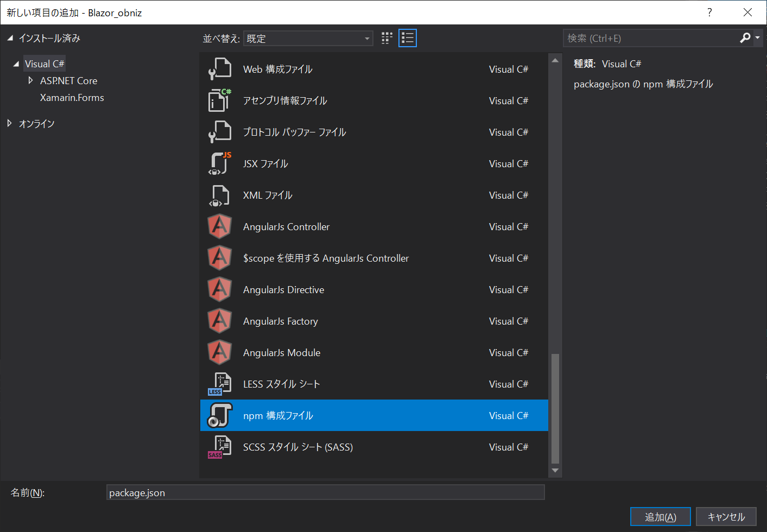Select the オンライン category
Screen dimensions: 767x532
click(37, 124)
